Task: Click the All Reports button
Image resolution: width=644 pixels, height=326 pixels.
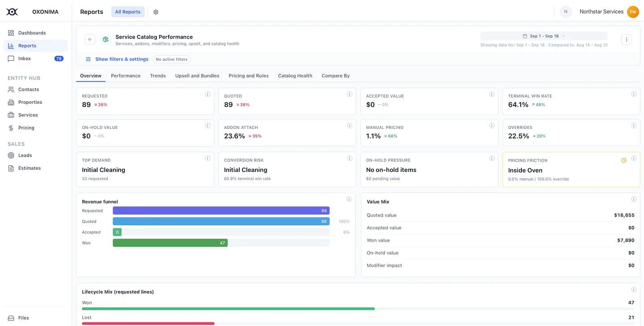Action: pyautogui.click(x=128, y=12)
